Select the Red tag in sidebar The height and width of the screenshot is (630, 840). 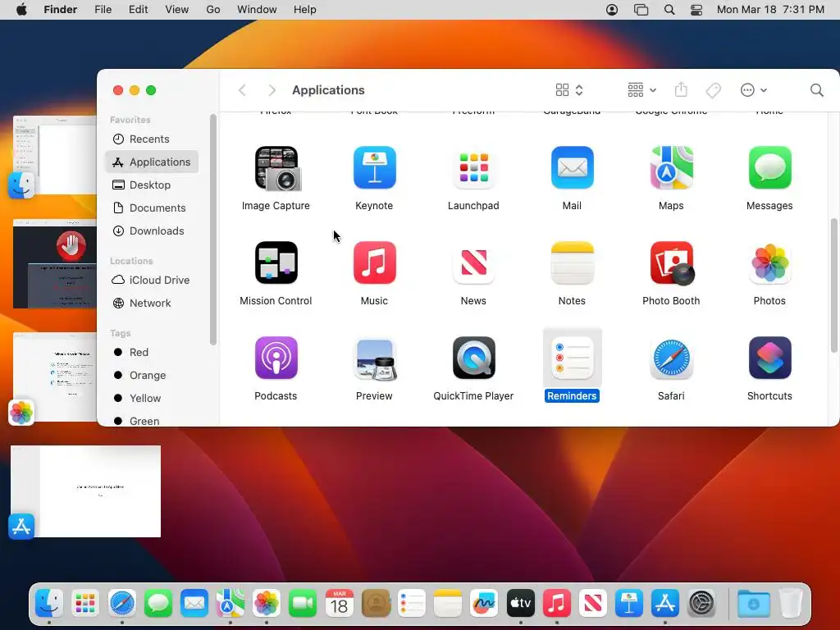tap(152, 353)
